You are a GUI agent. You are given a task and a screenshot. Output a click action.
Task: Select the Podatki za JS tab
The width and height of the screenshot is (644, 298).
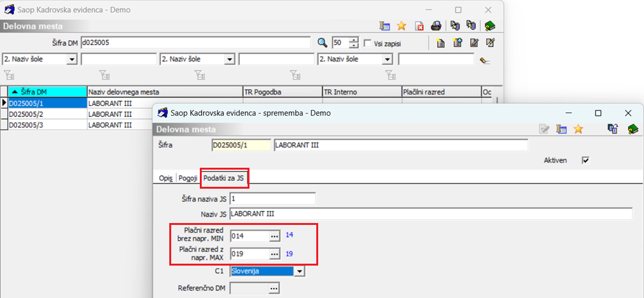point(223,179)
